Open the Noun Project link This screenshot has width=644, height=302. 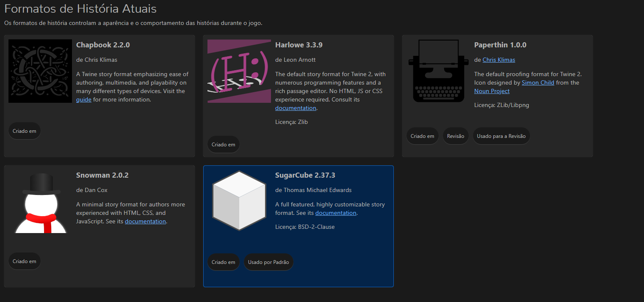coord(492,91)
